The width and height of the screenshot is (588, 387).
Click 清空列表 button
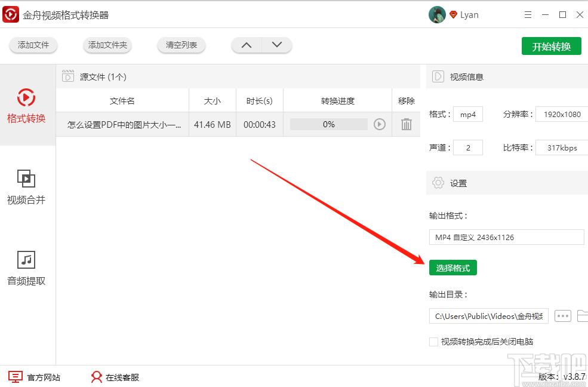[x=181, y=45]
